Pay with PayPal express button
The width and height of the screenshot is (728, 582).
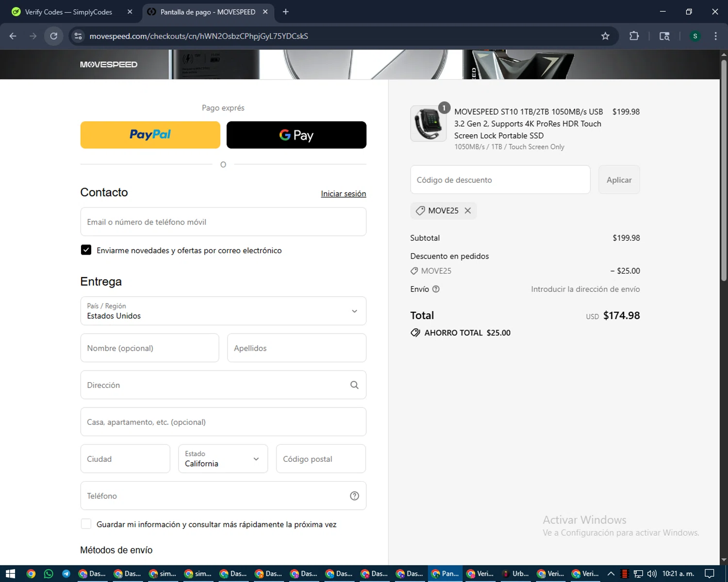click(x=150, y=135)
